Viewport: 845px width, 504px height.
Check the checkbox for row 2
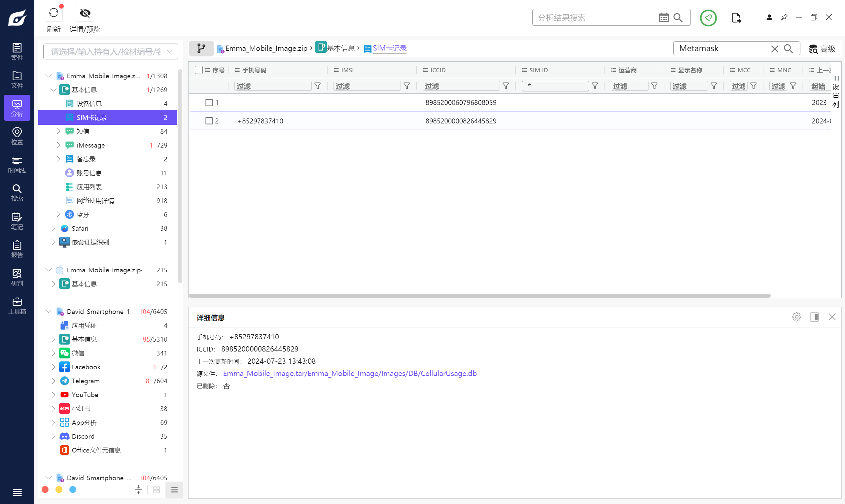point(209,121)
